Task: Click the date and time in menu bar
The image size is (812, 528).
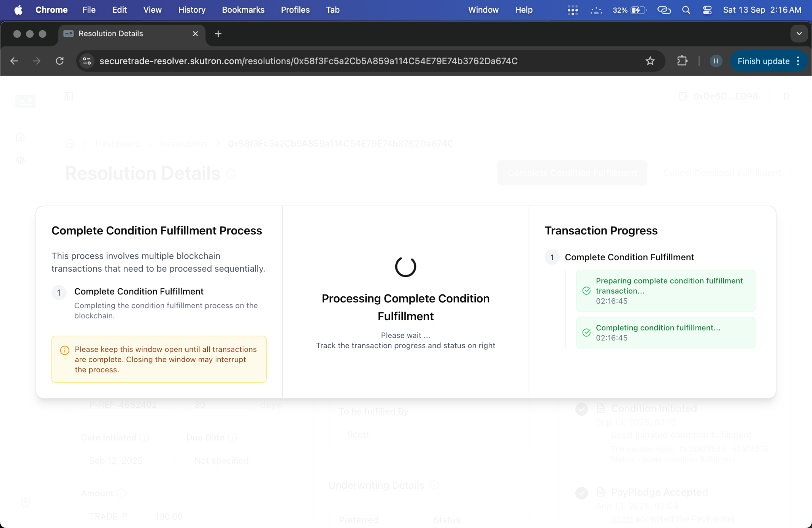Action: click(x=762, y=10)
